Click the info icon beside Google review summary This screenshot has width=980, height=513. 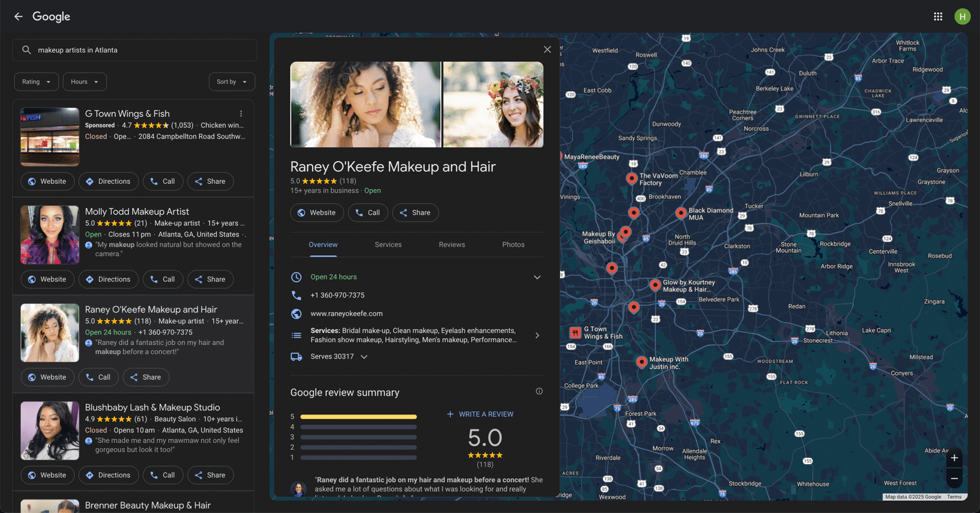[539, 391]
